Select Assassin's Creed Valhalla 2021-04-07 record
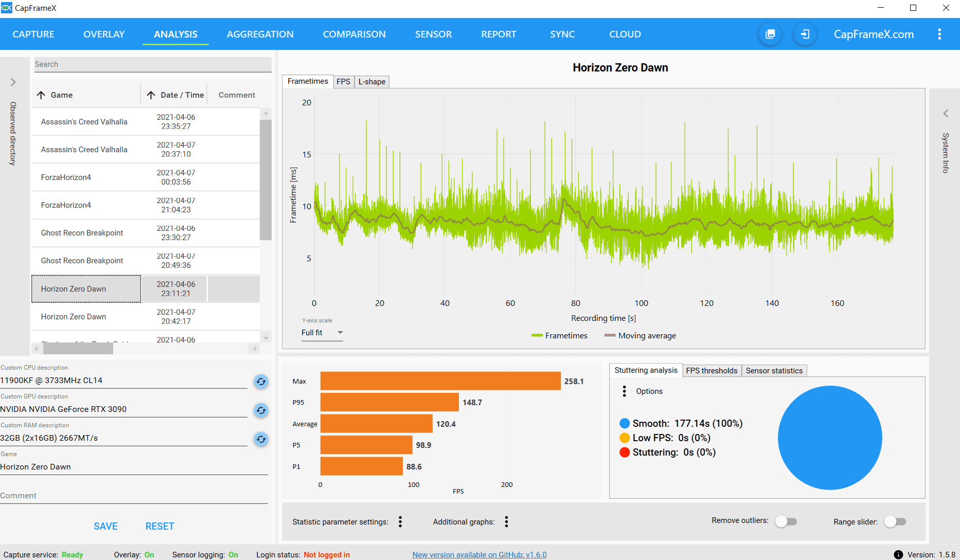Image resolution: width=960 pixels, height=560 pixels. [146, 150]
